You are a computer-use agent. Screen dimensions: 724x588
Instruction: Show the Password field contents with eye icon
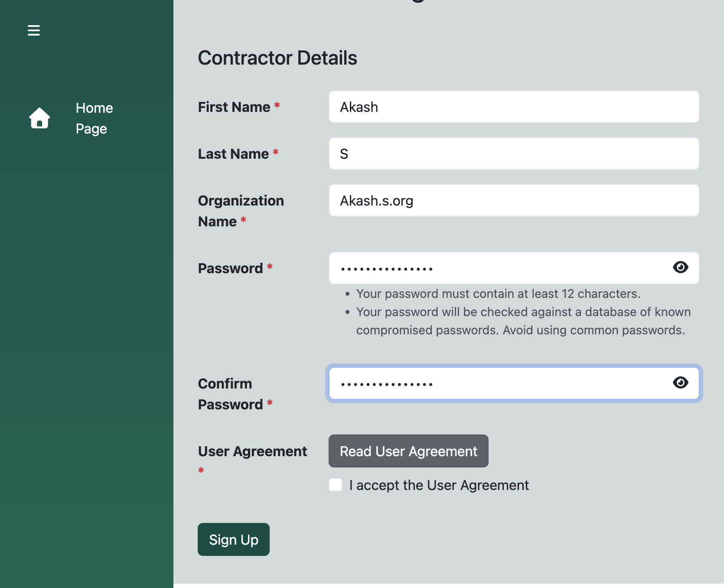[680, 267]
